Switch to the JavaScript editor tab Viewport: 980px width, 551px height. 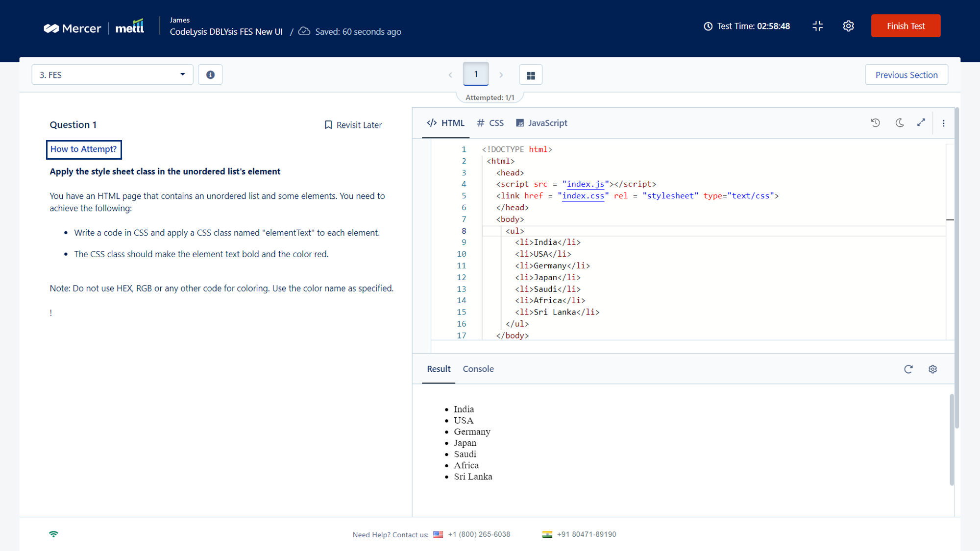click(x=541, y=123)
